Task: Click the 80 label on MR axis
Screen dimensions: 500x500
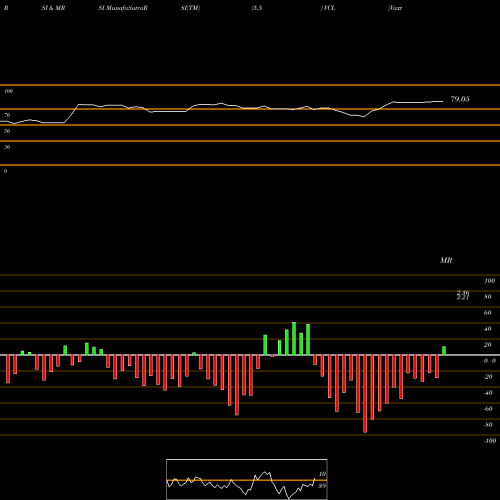Action: [488, 297]
